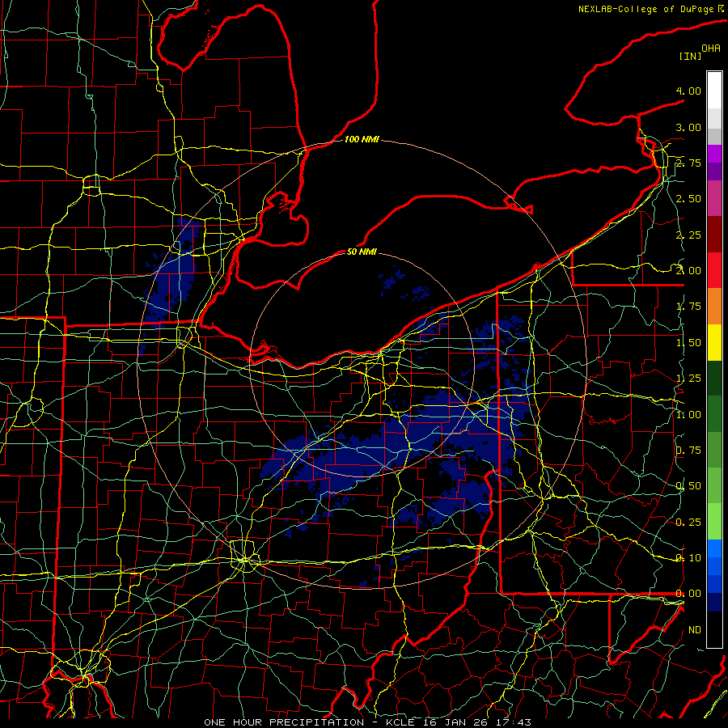Click the 2.50 legend value

point(688,199)
